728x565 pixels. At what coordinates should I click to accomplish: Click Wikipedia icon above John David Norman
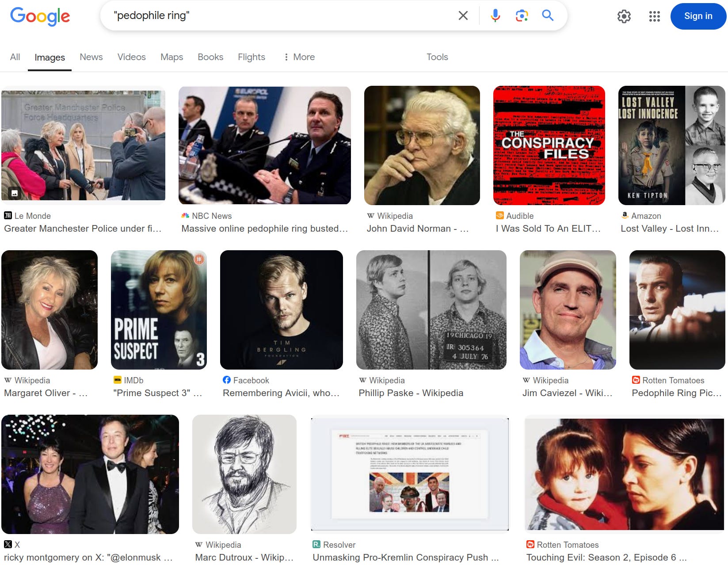coord(370,216)
